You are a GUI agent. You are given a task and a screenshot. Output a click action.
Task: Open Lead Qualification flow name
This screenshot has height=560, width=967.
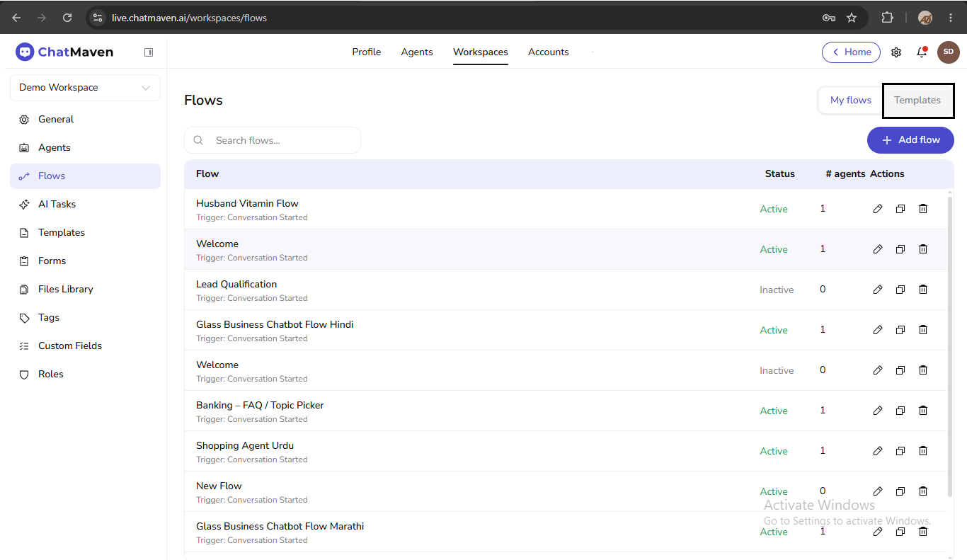pyautogui.click(x=236, y=285)
